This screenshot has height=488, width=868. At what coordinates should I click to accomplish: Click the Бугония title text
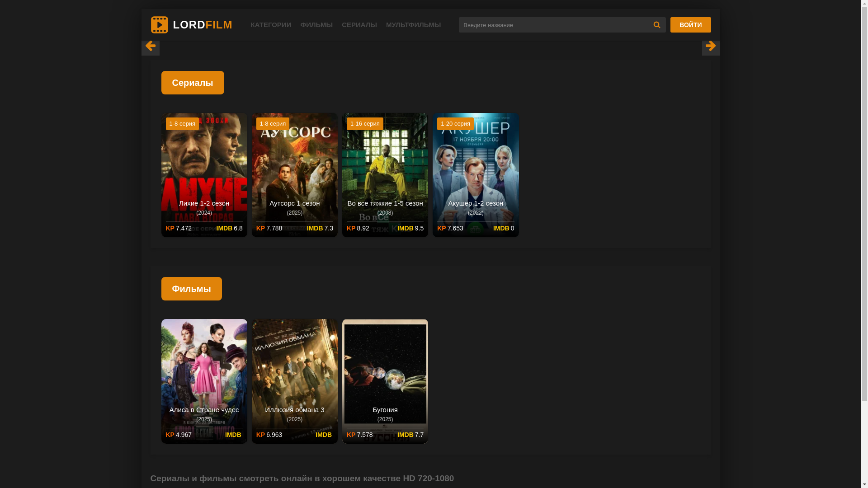[385, 410]
